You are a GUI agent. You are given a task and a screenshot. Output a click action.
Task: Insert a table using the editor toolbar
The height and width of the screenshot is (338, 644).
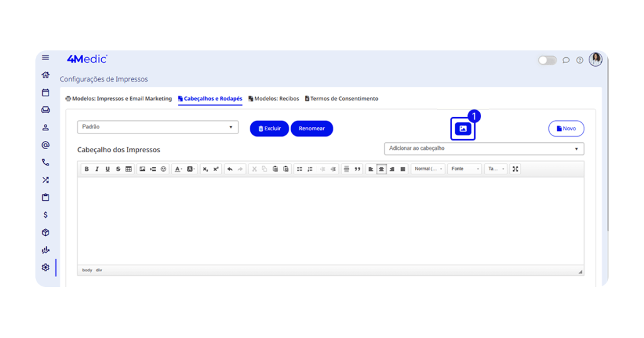[x=128, y=169]
